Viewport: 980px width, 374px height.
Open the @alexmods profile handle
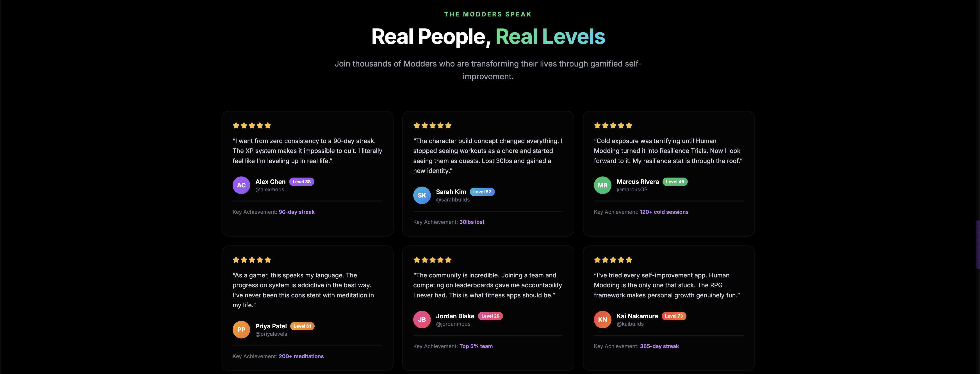(x=270, y=189)
